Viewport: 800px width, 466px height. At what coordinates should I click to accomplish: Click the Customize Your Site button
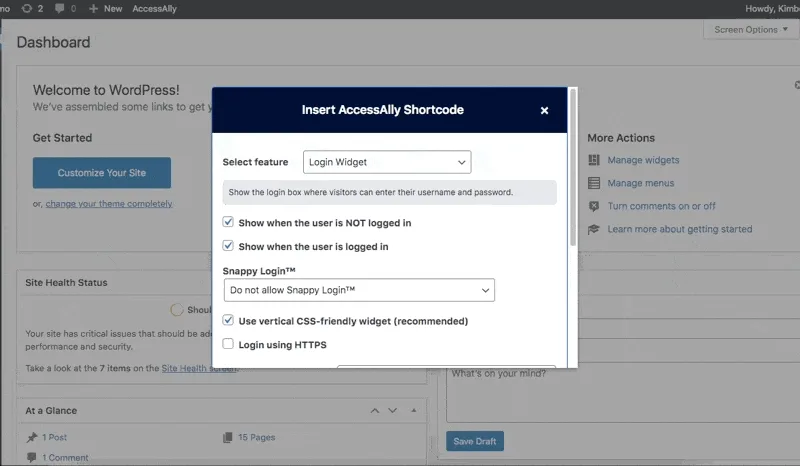coord(101,173)
